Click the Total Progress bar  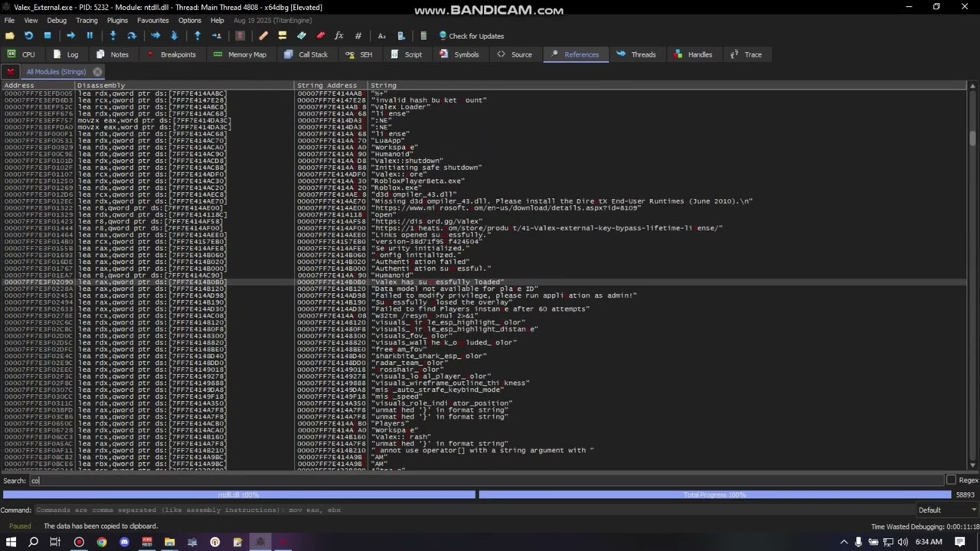715,495
